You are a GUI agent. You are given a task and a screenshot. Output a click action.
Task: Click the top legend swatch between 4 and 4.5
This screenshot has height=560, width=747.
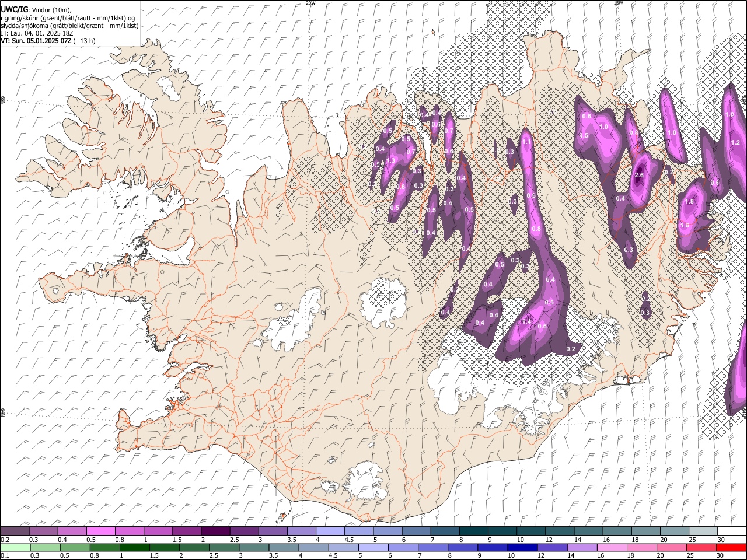(330, 531)
